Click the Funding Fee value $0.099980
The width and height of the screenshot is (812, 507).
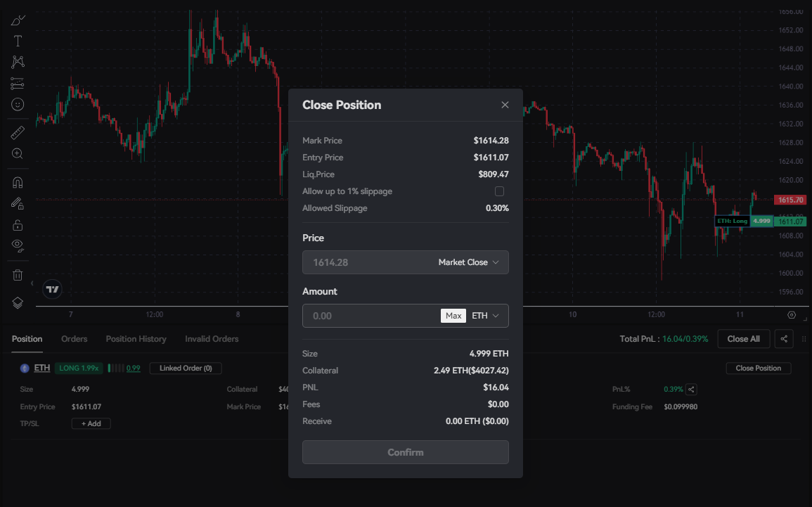(681, 407)
